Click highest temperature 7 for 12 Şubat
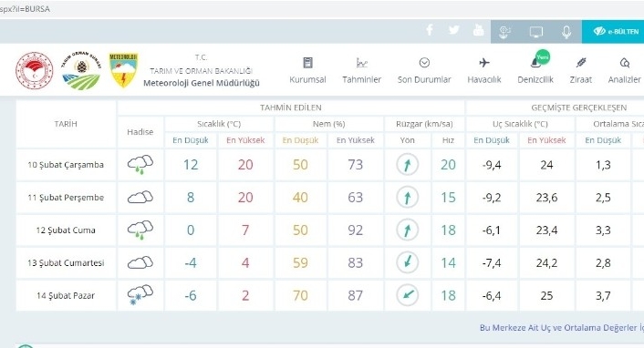Image resolution: width=644 pixels, height=348 pixels. tap(245, 230)
